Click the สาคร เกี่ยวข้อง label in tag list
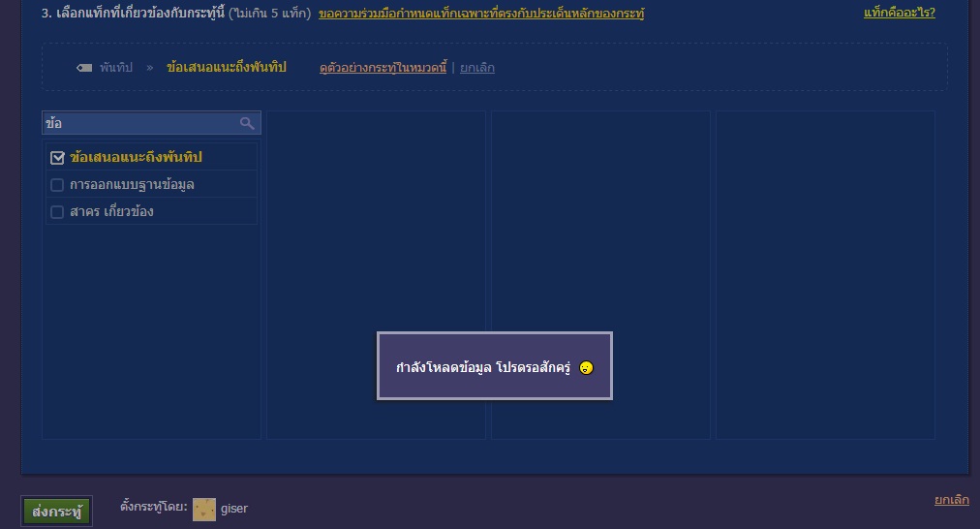980x529 pixels. (x=112, y=212)
